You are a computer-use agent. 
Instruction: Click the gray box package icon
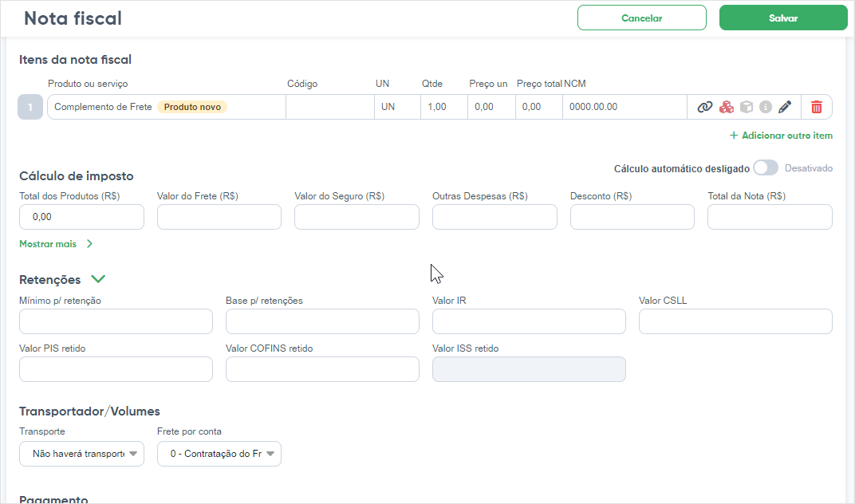tap(747, 107)
